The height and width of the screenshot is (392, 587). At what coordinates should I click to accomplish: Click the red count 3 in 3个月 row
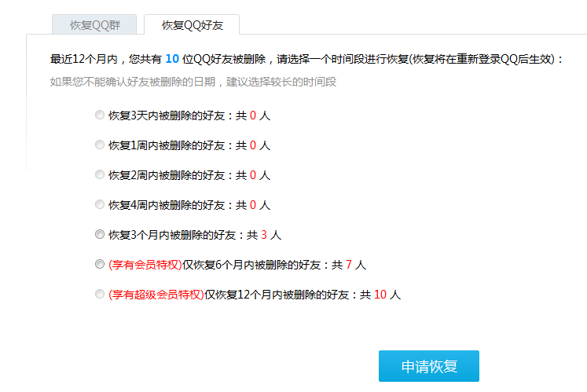264,235
